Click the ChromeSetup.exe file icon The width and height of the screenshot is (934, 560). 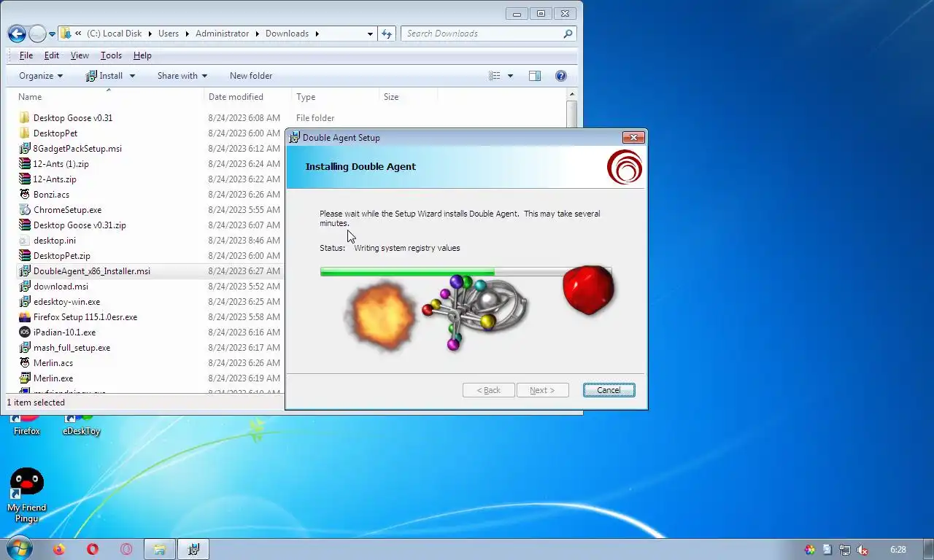pyautogui.click(x=24, y=209)
